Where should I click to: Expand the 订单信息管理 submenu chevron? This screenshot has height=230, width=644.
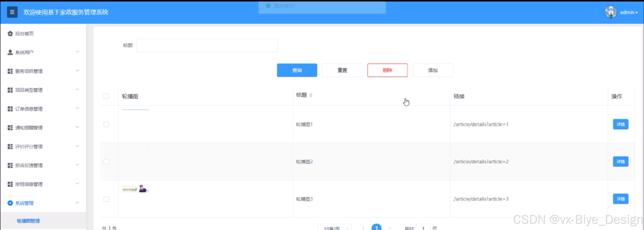[77, 108]
